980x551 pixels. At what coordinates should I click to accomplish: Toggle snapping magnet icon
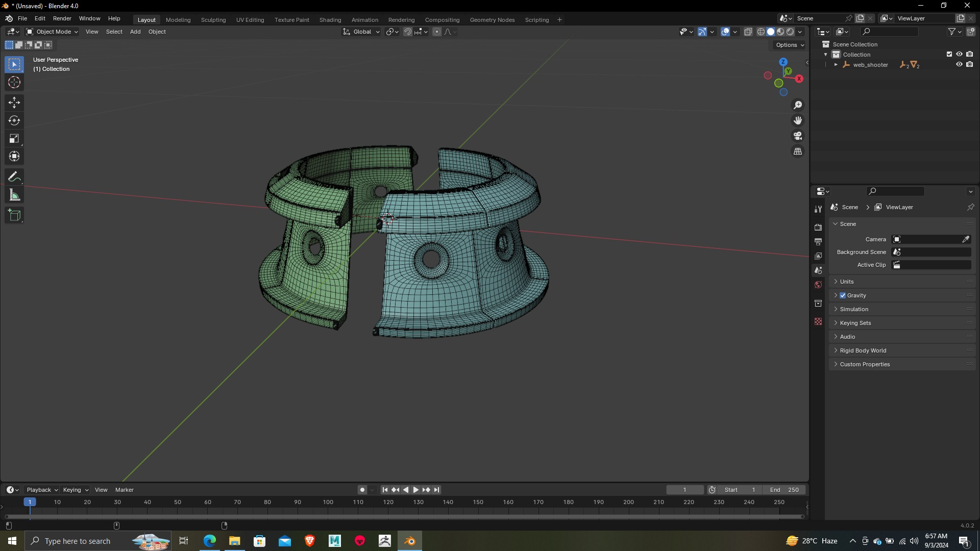pos(408,32)
